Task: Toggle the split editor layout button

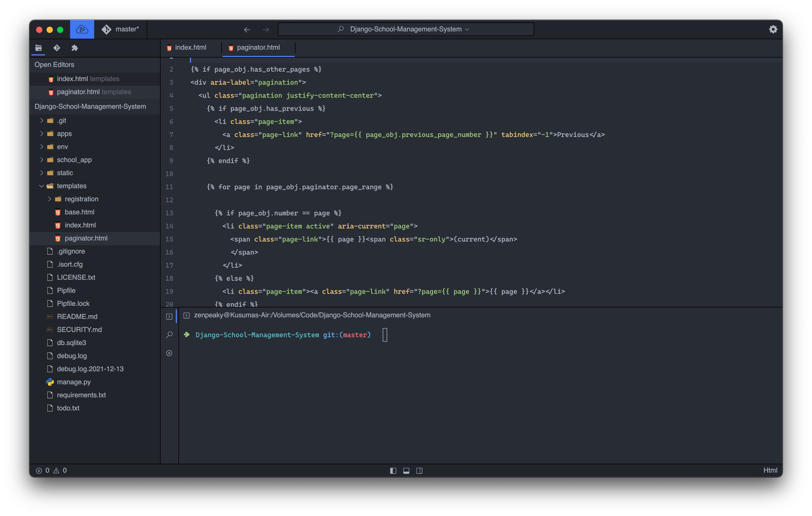Action: pos(419,471)
